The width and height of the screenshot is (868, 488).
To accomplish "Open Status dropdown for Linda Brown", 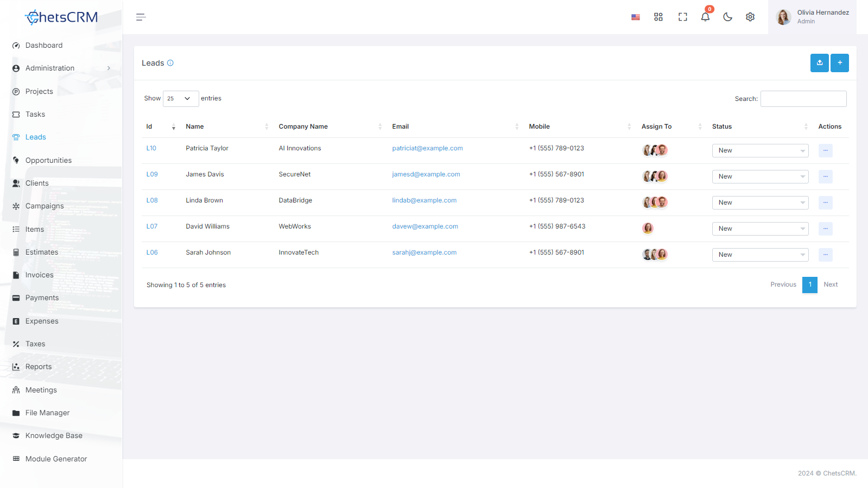I will click(760, 202).
